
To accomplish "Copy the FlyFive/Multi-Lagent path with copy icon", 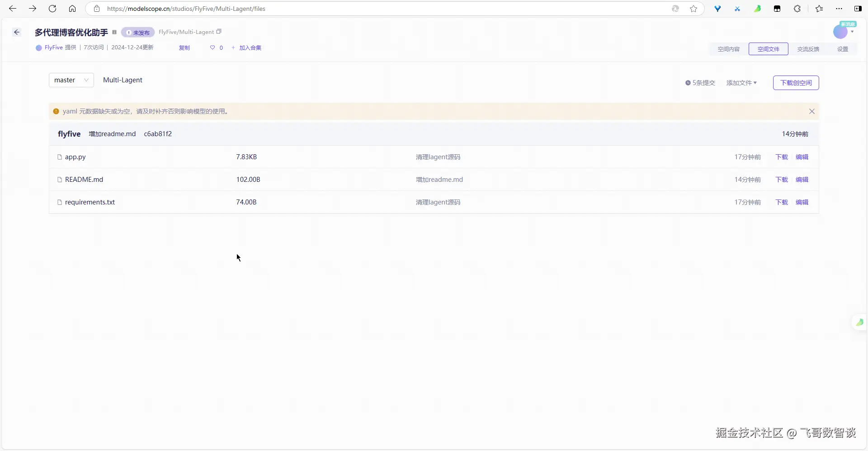I will (219, 32).
